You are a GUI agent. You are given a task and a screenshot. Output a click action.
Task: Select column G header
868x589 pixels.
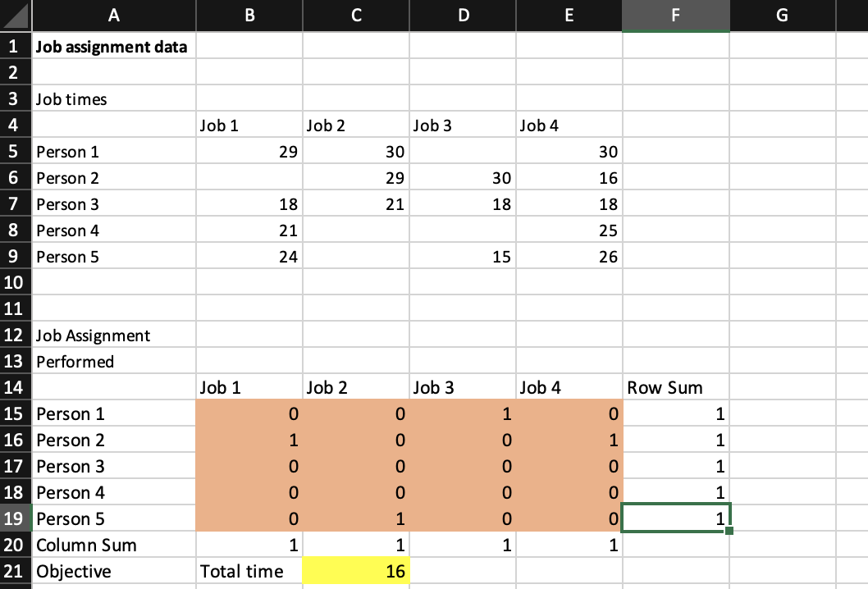coord(780,15)
